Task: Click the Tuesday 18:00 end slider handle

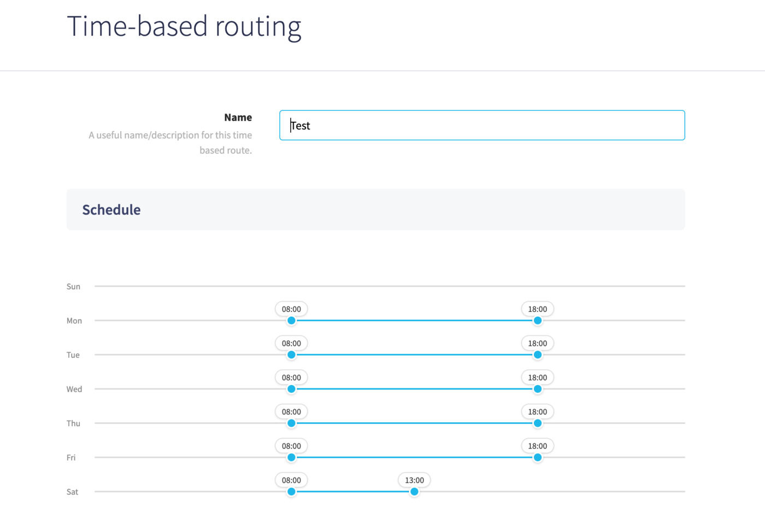Action: (538, 355)
